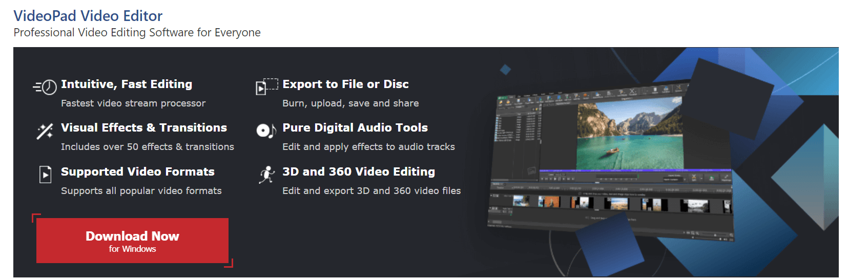This screenshot has height=280, width=868.
Task: Click text 'Burn, upload, save and share'
Action: point(350,103)
